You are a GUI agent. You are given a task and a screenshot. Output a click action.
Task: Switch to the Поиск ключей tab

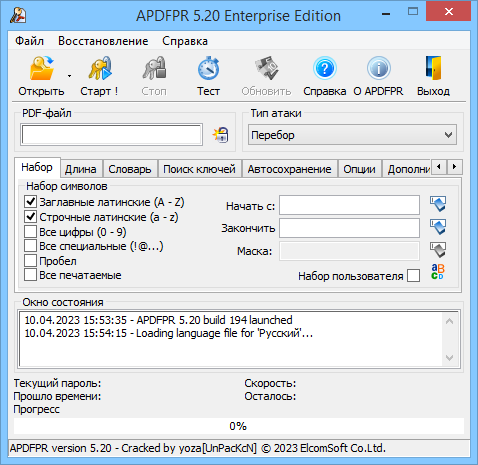click(199, 169)
